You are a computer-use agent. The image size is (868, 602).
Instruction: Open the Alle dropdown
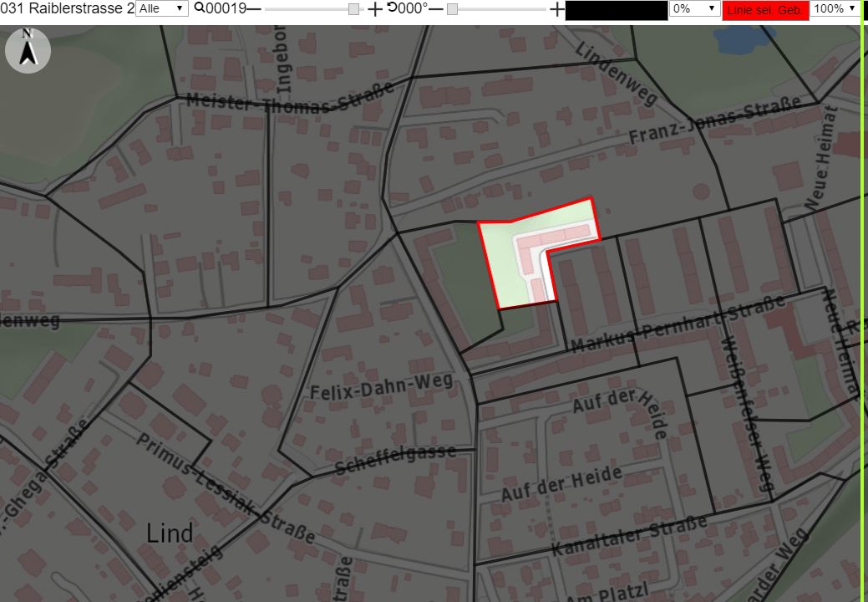click(x=161, y=8)
